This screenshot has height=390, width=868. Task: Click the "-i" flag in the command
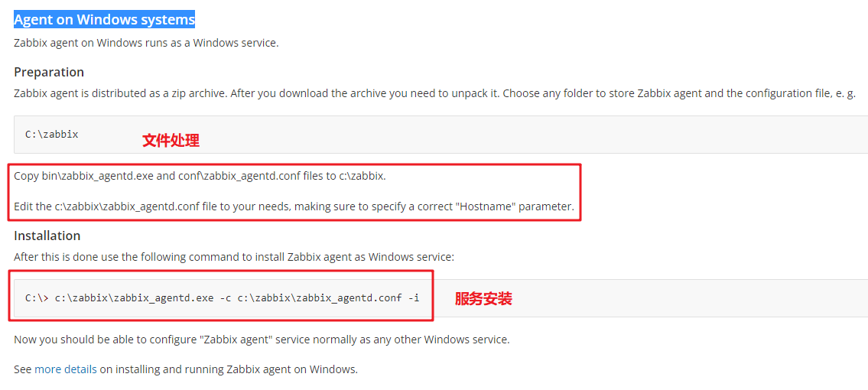(414, 298)
